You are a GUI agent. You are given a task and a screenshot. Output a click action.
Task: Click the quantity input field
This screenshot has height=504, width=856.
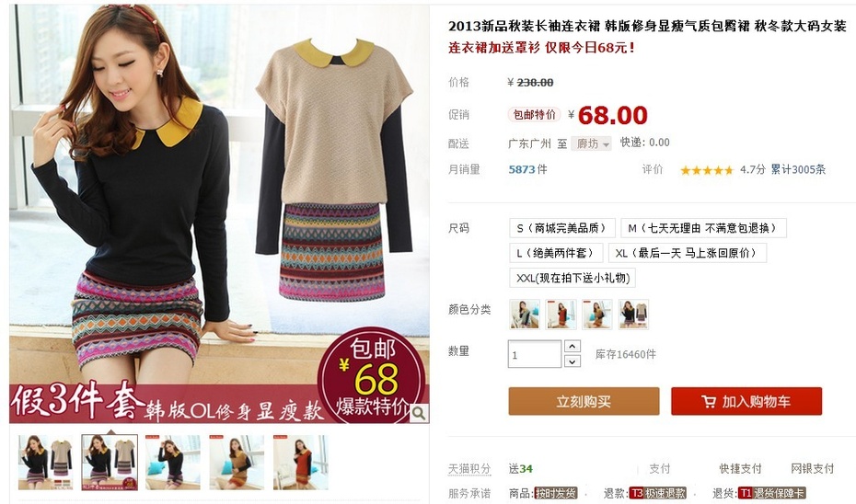[535, 354]
